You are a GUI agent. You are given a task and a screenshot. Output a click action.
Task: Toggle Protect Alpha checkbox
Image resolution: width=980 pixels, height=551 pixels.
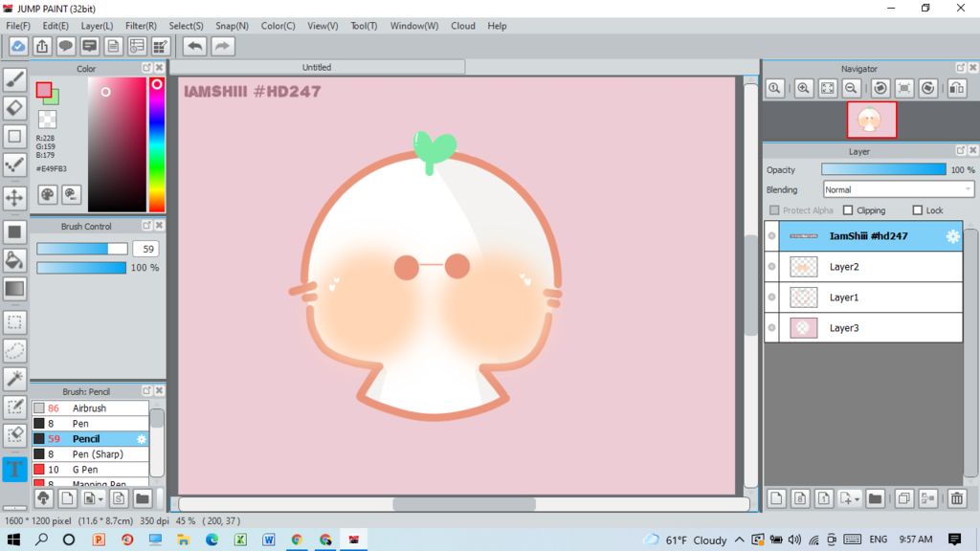pyautogui.click(x=774, y=210)
